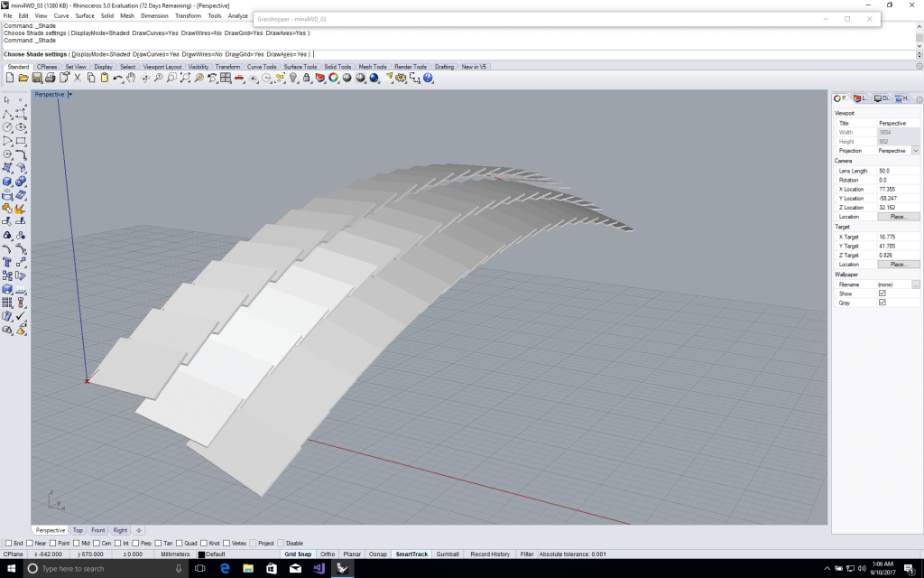The image size is (924, 578).
Task: Click the checkmark Check objects icon
Action: pyautogui.click(x=22, y=317)
